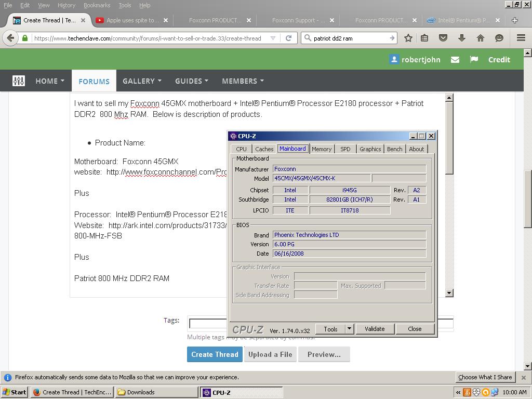Click the Choose What I Share button
Viewport: 532px width, 399px height.
485,377
